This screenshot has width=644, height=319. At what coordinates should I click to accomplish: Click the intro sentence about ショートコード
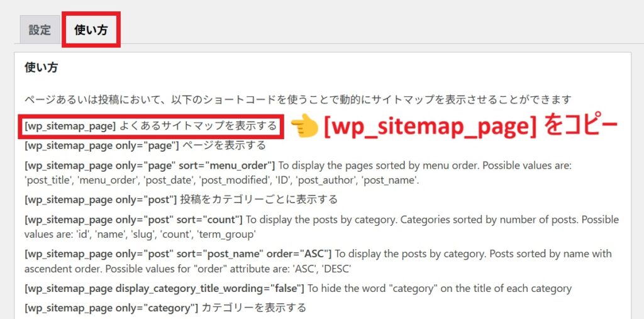coord(297,99)
